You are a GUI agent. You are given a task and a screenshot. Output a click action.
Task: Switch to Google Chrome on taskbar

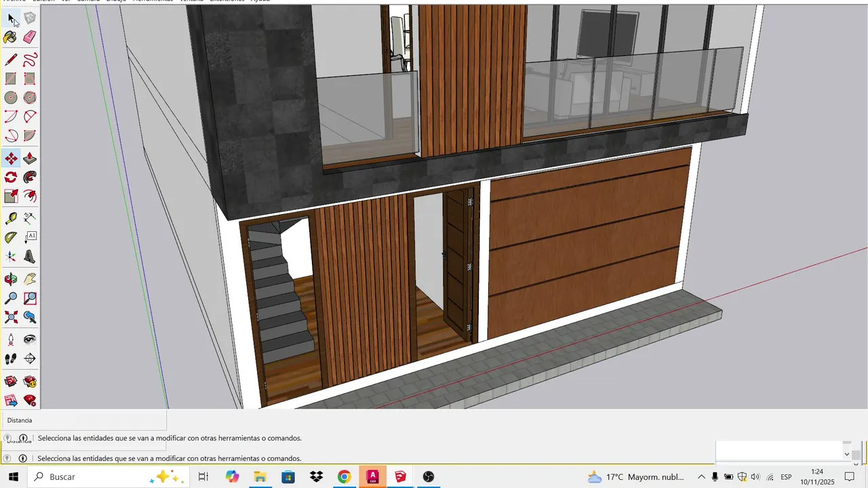[x=344, y=476]
